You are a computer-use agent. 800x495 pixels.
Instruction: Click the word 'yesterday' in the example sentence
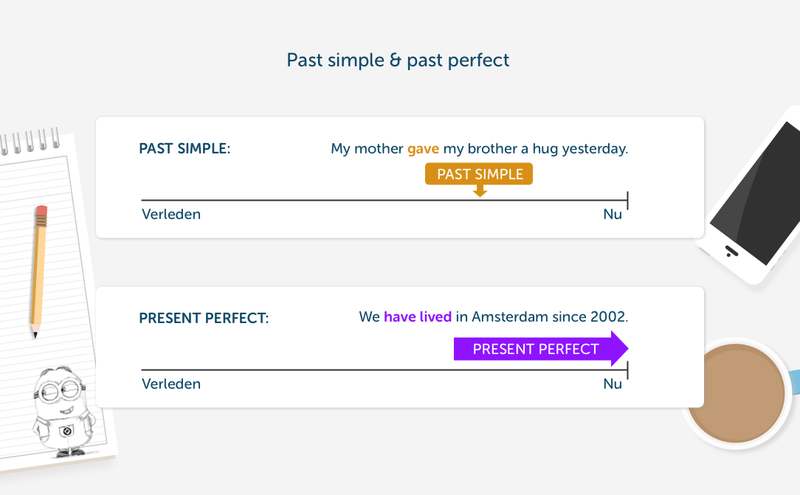pyautogui.click(x=593, y=149)
